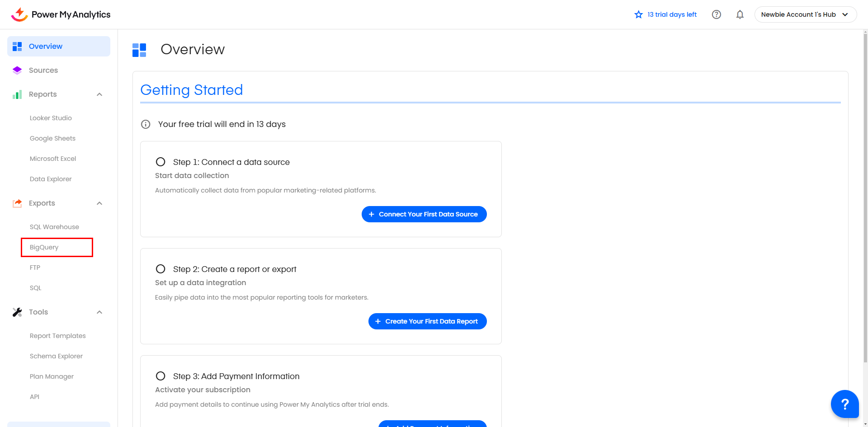Screen dimensions: 868x427
Task: Click Create Your First Data Report button
Action: point(427,321)
